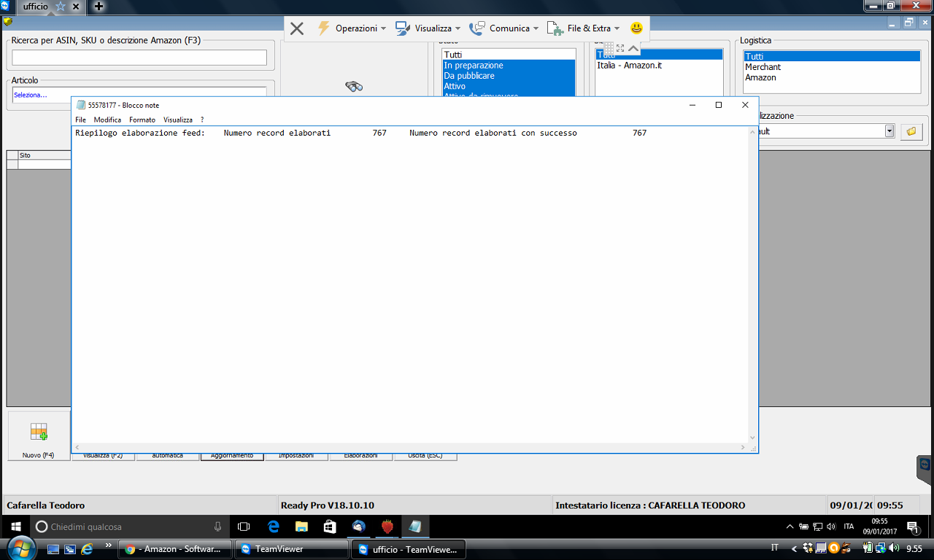Click the Ready Pro strawberry taskbar icon
934x560 pixels.
click(387, 526)
